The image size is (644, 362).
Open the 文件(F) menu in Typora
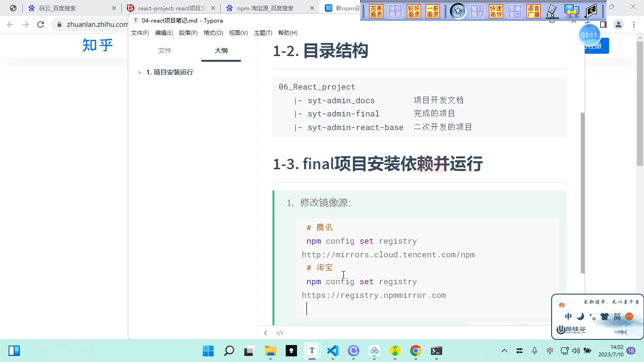pos(140,33)
